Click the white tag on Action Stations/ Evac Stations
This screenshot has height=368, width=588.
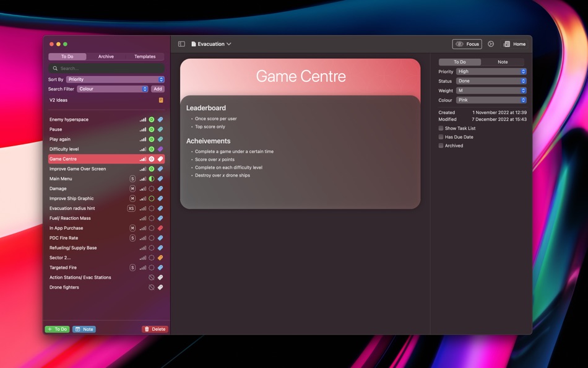(x=160, y=278)
